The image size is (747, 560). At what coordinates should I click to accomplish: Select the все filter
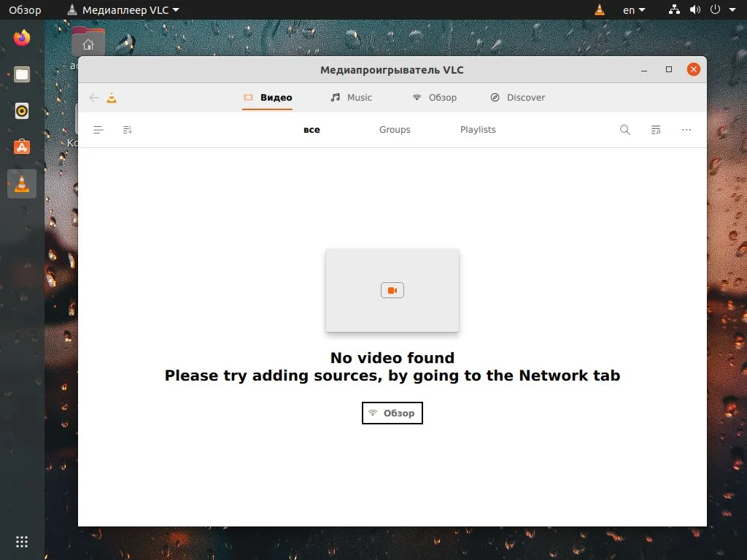(311, 129)
